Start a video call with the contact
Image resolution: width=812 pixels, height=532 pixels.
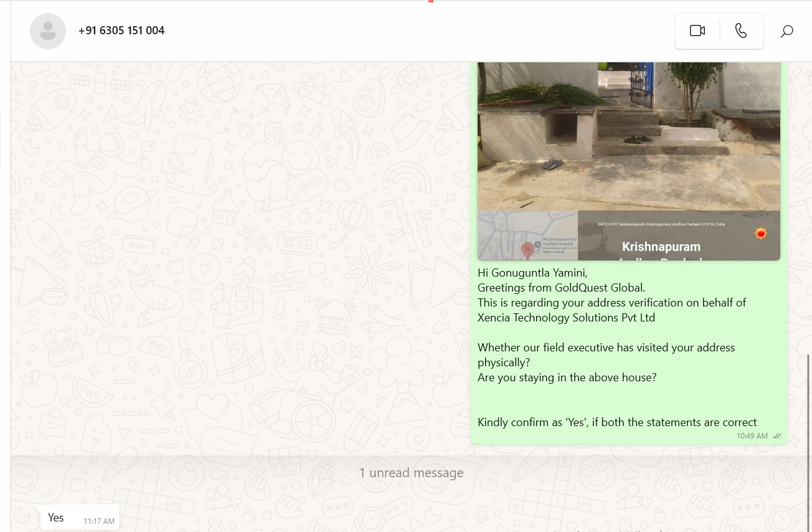coord(697,31)
